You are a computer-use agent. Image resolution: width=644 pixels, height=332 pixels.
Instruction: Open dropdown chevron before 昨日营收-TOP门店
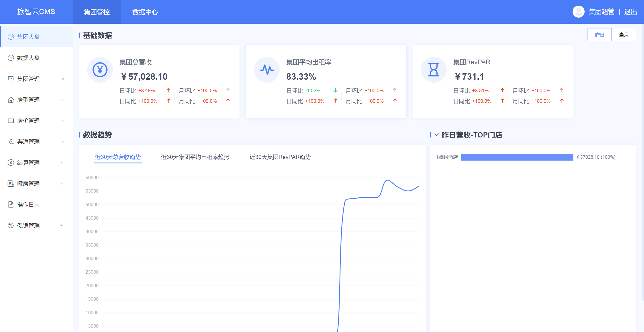437,135
